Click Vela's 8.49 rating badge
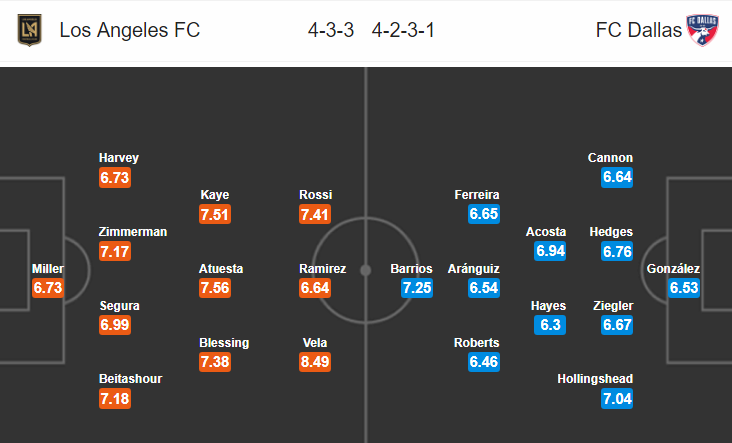 (315, 362)
